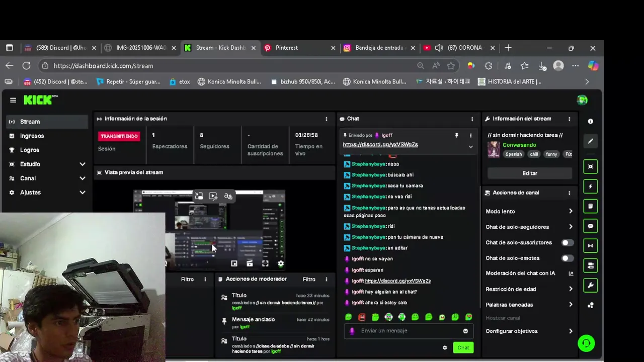The height and width of the screenshot is (362, 644).
Task: Open Palabras baneadas settings
Action: [529, 305]
